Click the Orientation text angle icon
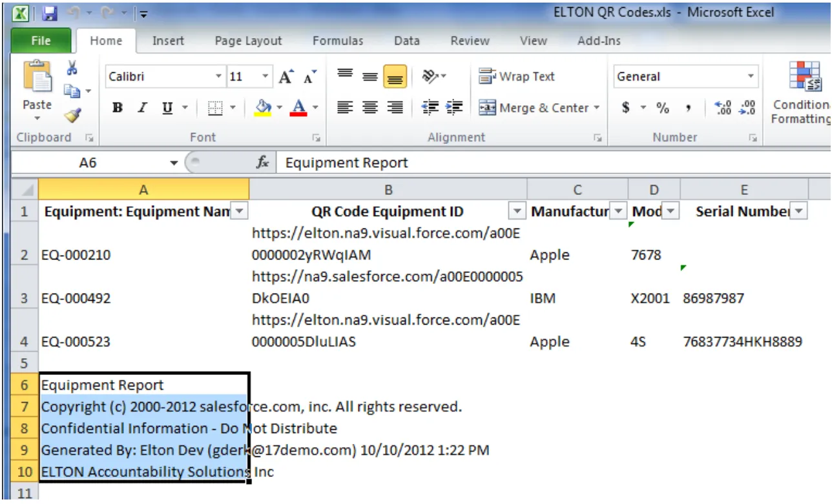The image size is (832, 504). (x=431, y=77)
